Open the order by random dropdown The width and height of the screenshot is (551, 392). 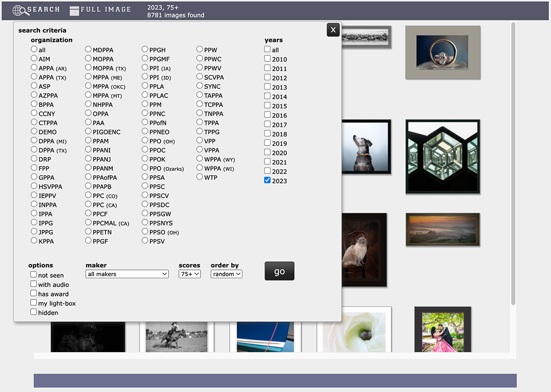pos(226,274)
